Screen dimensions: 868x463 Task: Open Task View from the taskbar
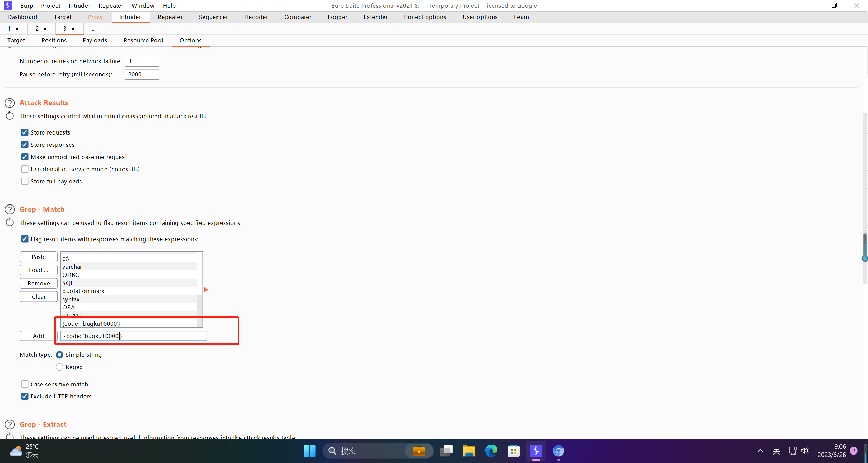tap(446, 451)
